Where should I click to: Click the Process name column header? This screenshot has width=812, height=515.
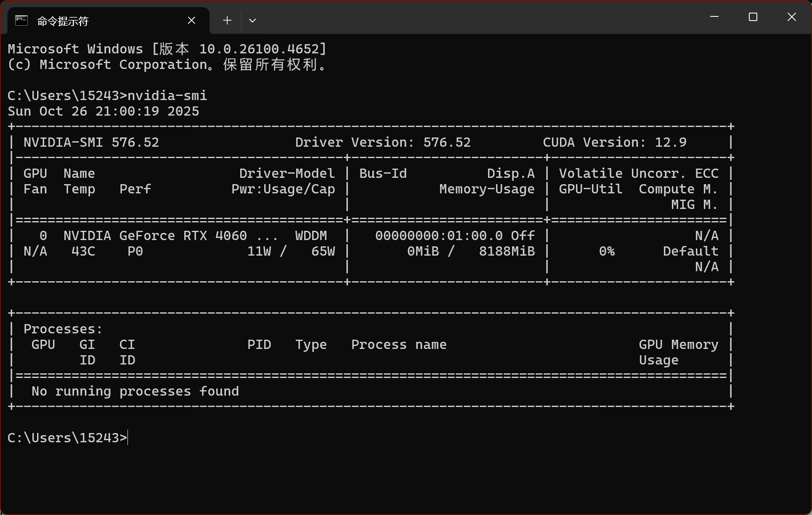pos(399,345)
